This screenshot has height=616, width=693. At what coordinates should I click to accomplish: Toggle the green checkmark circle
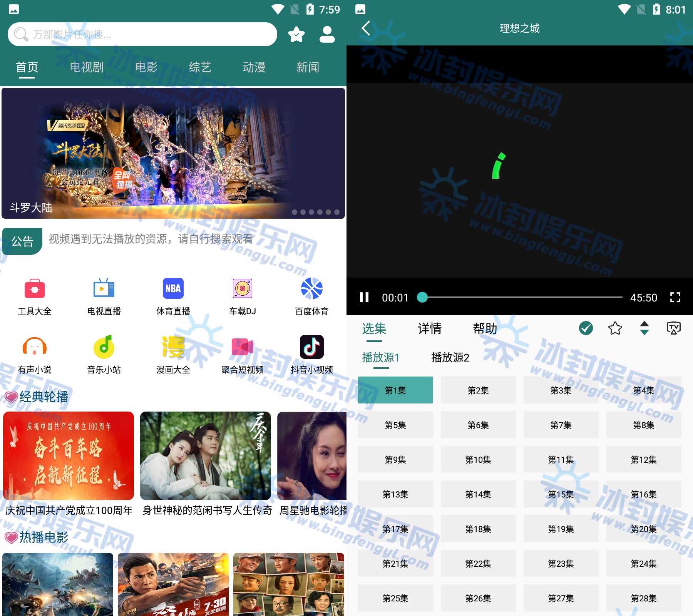pyautogui.click(x=586, y=328)
